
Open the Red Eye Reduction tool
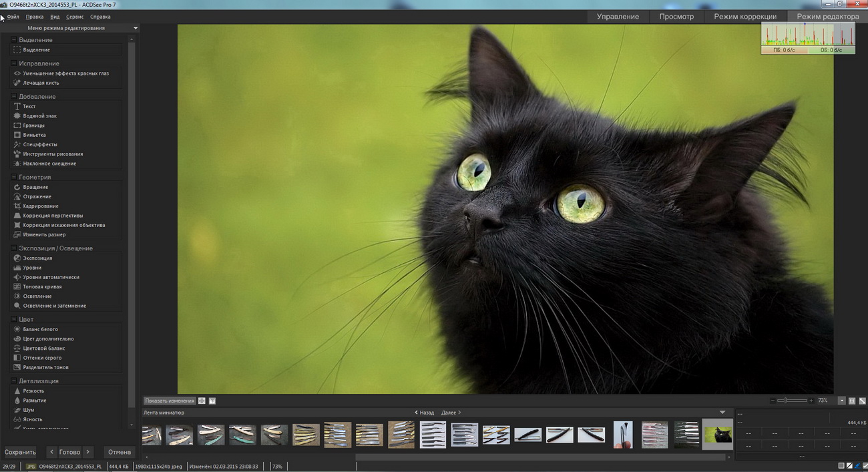point(65,73)
